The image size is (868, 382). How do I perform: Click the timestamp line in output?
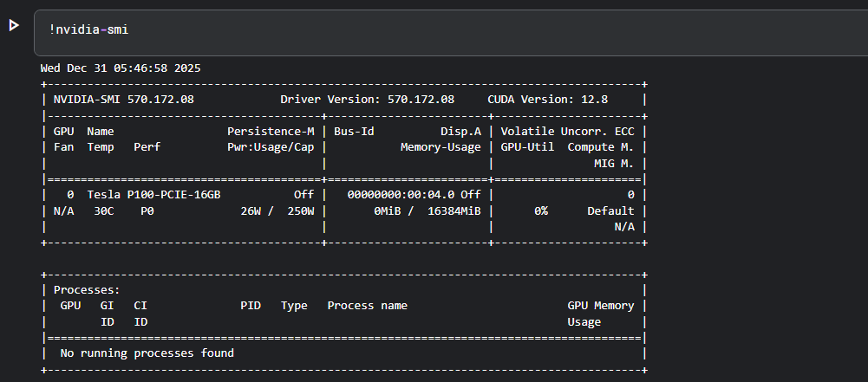pos(121,68)
